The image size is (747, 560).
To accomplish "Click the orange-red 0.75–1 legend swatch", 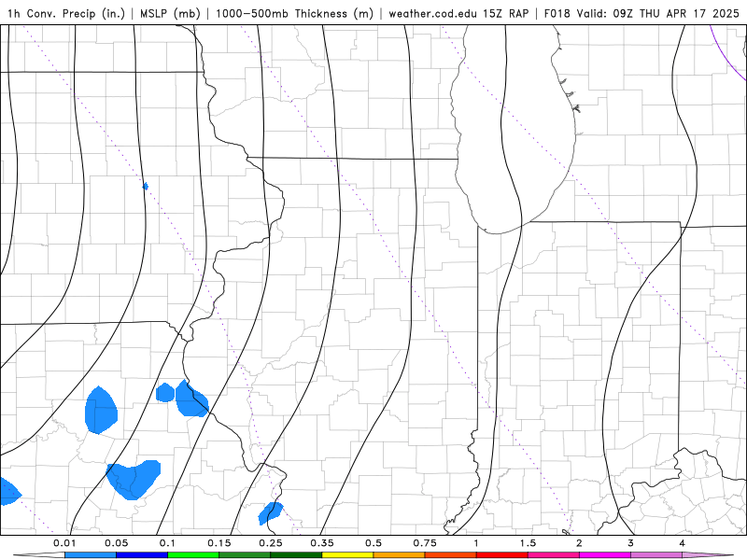I will pos(451,555).
